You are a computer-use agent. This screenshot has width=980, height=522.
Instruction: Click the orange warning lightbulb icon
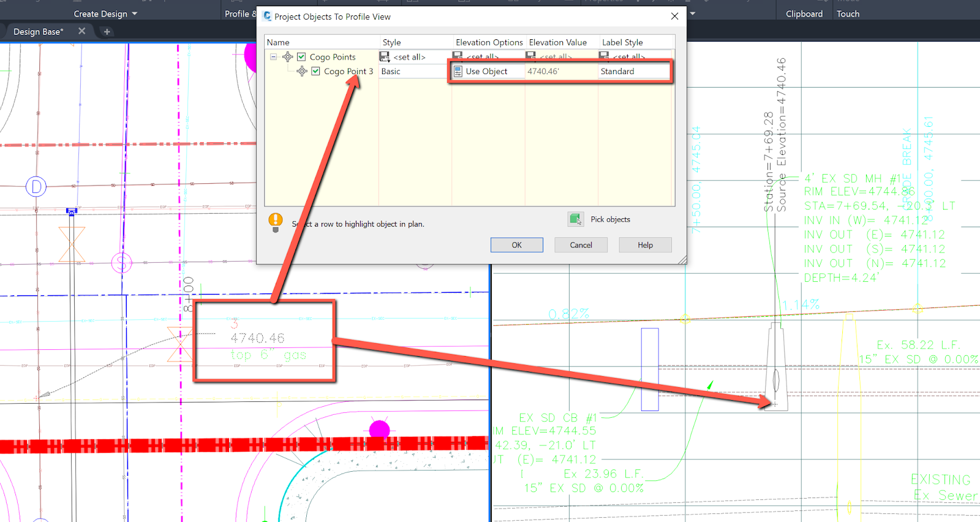[276, 221]
